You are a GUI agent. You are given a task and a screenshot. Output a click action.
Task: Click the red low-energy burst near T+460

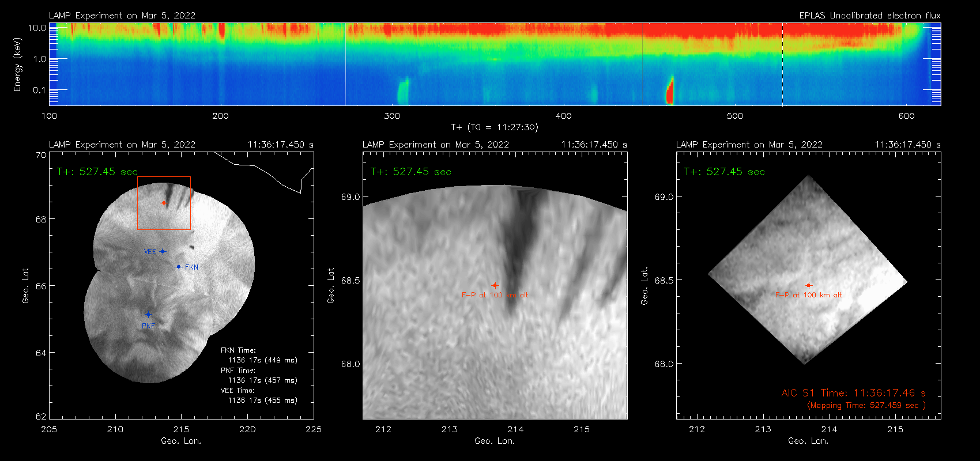tap(670, 91)
